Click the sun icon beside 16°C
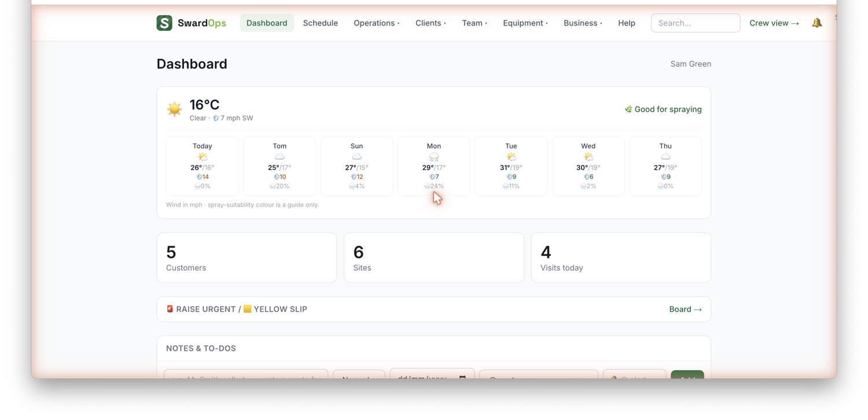Image resolution: width=868 pixels, height=420 pixels. coord(174,109)
